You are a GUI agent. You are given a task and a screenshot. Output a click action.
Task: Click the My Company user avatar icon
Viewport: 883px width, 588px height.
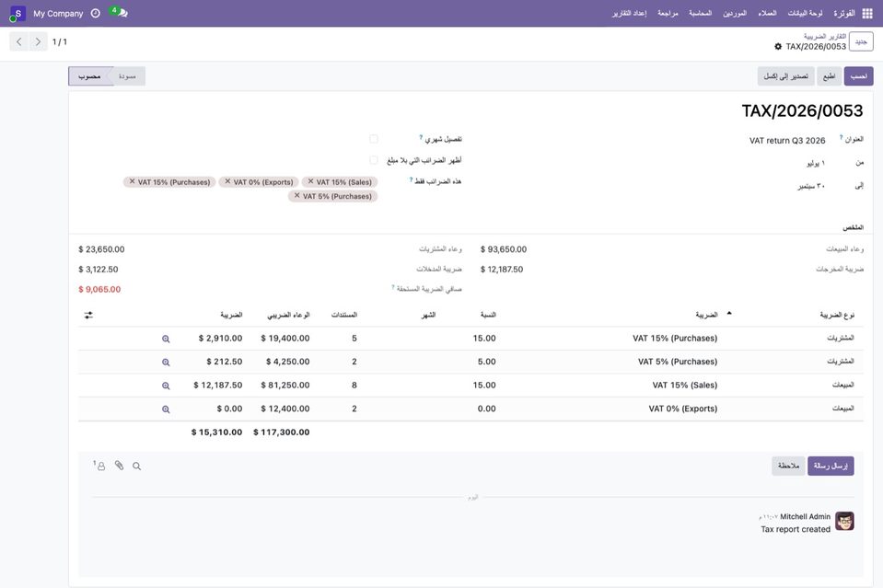click(17, 14)
